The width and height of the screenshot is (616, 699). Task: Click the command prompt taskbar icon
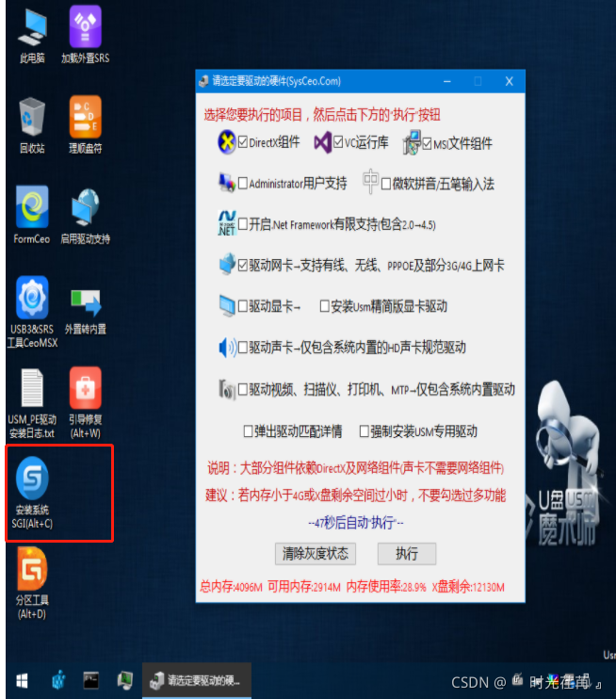(x=91, y=680)
